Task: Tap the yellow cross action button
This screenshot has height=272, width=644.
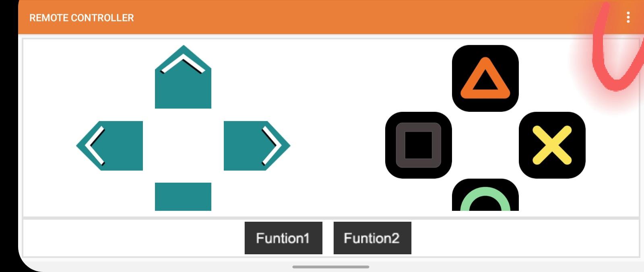Action: 552,145
